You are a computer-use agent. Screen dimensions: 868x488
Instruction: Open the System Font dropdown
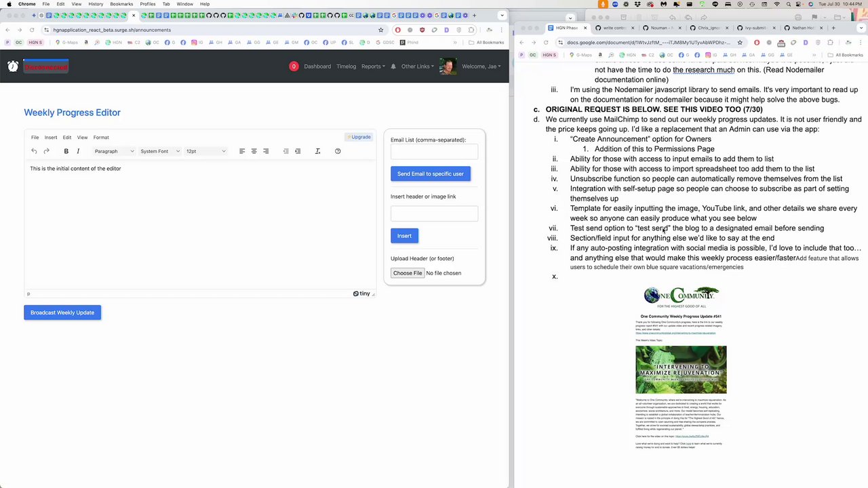pos(160,151)
